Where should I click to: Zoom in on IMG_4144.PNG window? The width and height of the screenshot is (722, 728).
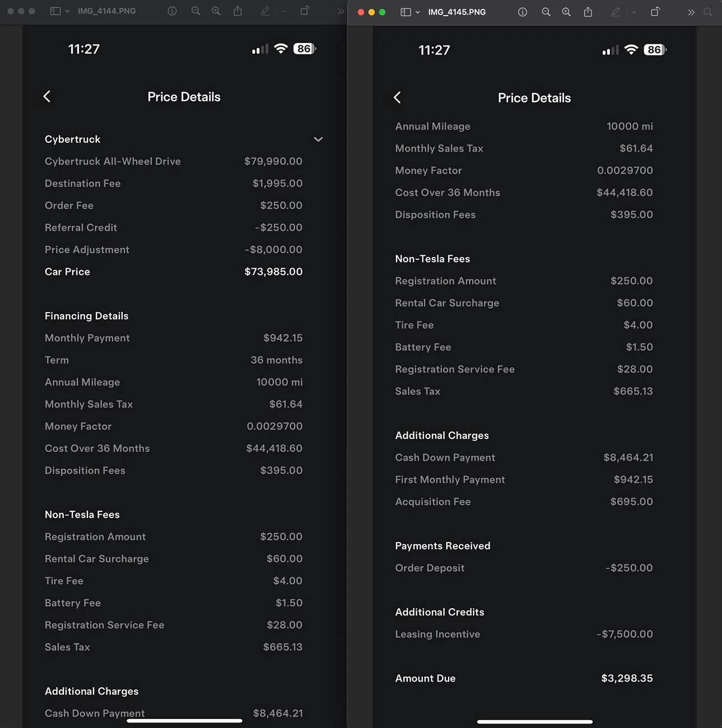point(216,11)
